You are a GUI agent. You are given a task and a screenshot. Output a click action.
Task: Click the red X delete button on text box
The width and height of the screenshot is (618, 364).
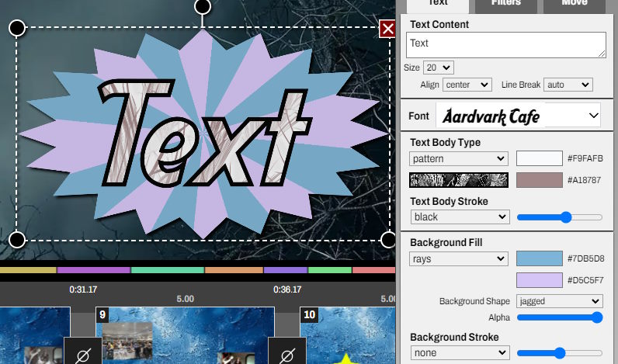pyautogui.click(x=387, y=29)
